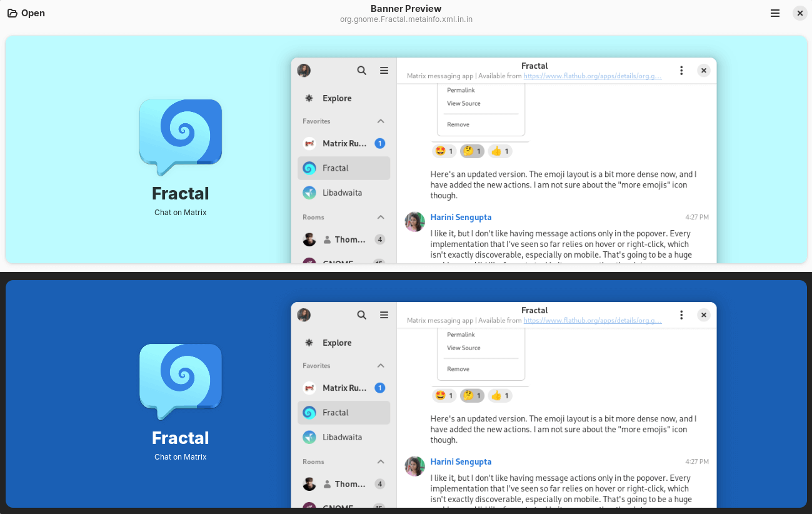Click the search icon in the dark banner screenshot
The width and height of the screenshot is (812, 514).
click(x=362, y=315)
